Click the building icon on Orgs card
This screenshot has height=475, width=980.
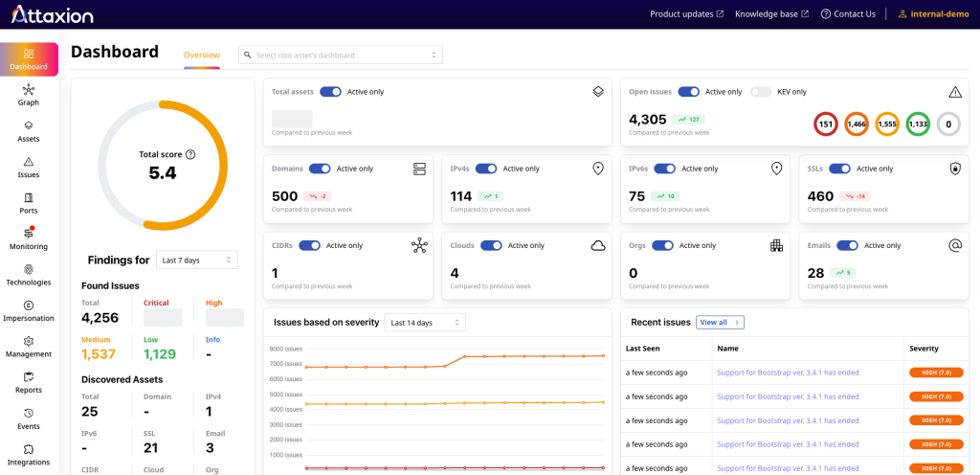tap(776, 245)
